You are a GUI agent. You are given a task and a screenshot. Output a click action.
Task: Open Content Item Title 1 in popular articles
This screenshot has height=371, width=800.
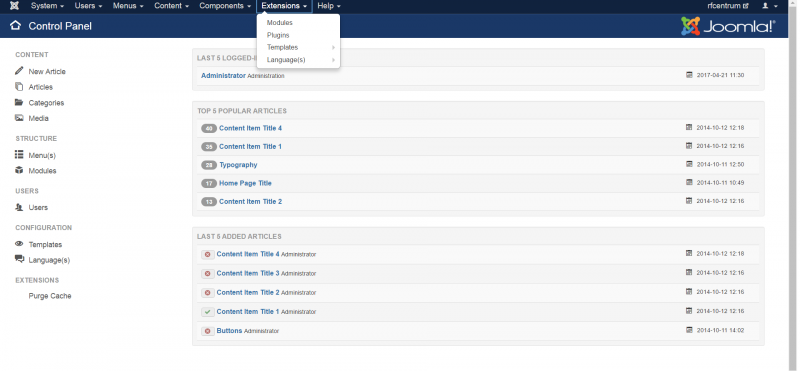(251, 147)
